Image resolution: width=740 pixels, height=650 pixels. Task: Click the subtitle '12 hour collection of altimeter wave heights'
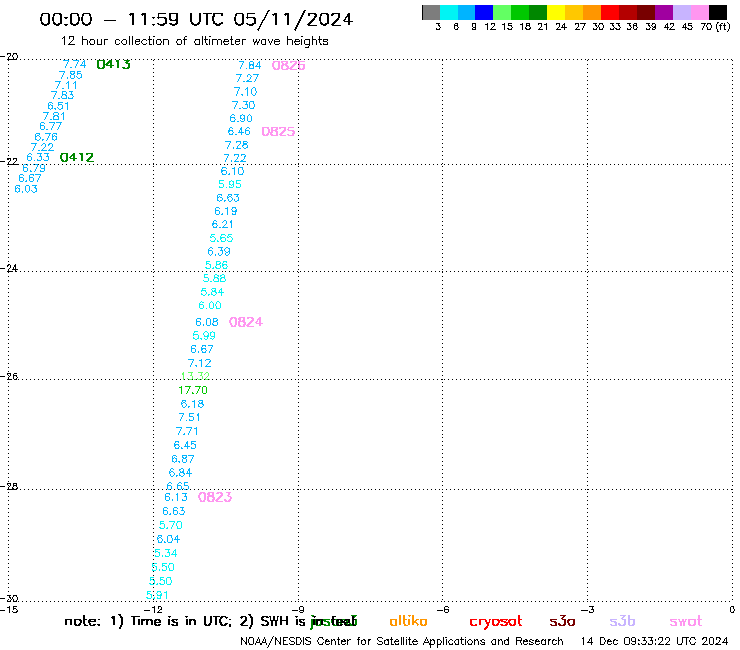click(194, 41)
